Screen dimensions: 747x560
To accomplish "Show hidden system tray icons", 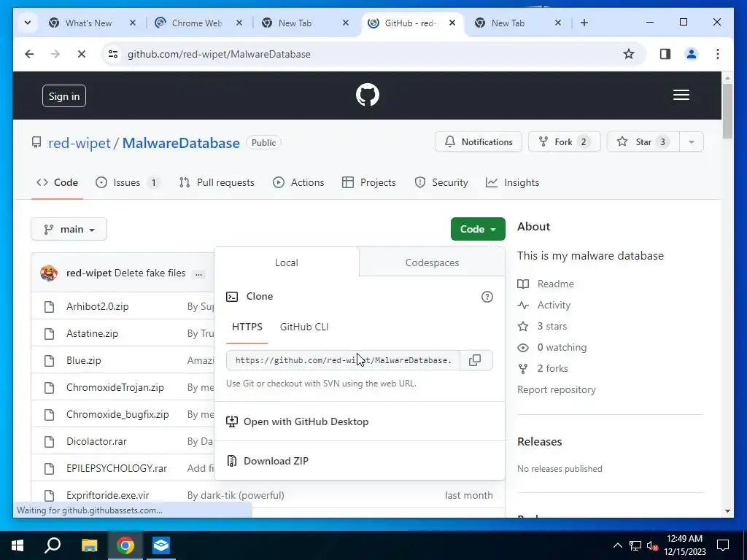I will 617,545.
